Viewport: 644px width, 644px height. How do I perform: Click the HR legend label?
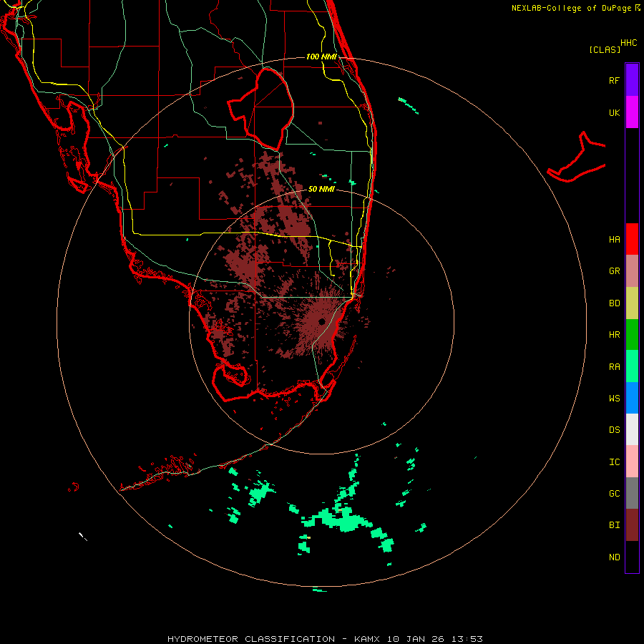[614, 335]
